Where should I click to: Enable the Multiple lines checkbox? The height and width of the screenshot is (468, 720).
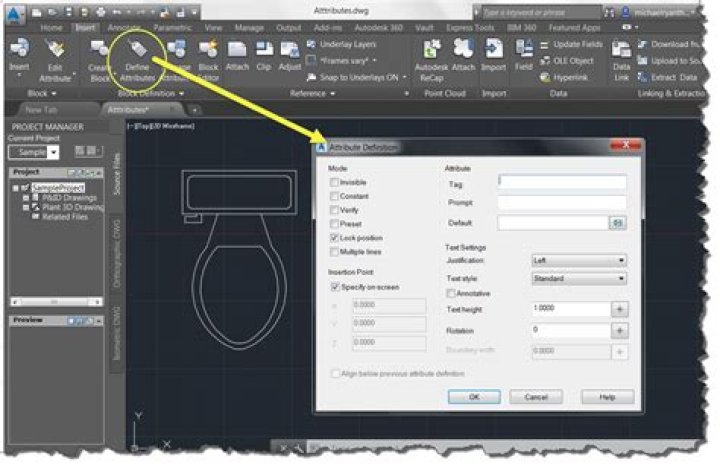(334, 251)
